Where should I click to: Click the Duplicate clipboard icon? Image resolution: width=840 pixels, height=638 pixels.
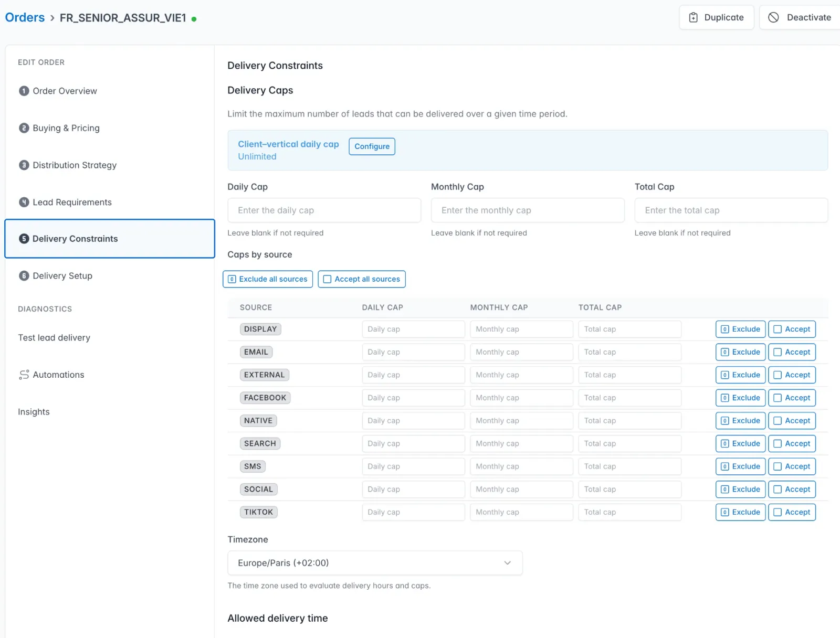(x=693, y=17)
